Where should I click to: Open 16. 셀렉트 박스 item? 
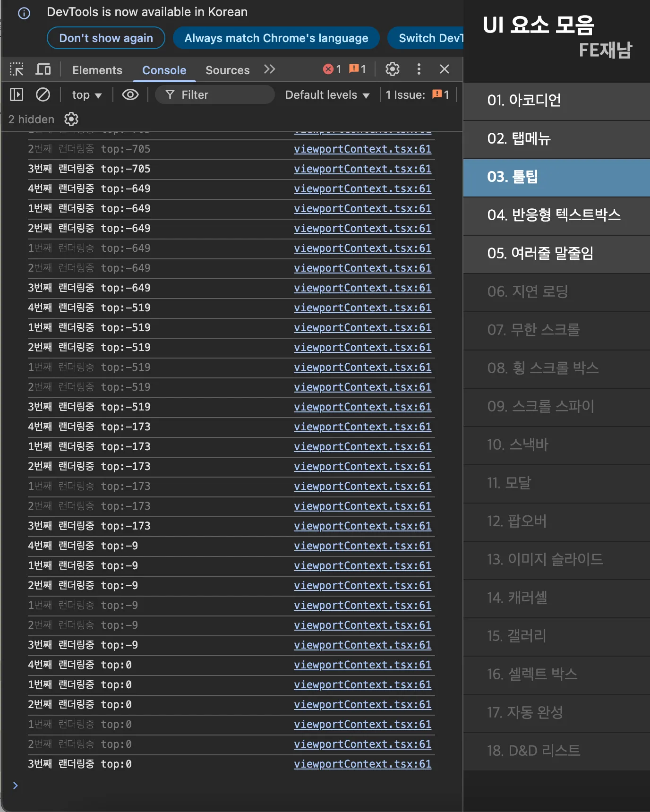point(556,675)
